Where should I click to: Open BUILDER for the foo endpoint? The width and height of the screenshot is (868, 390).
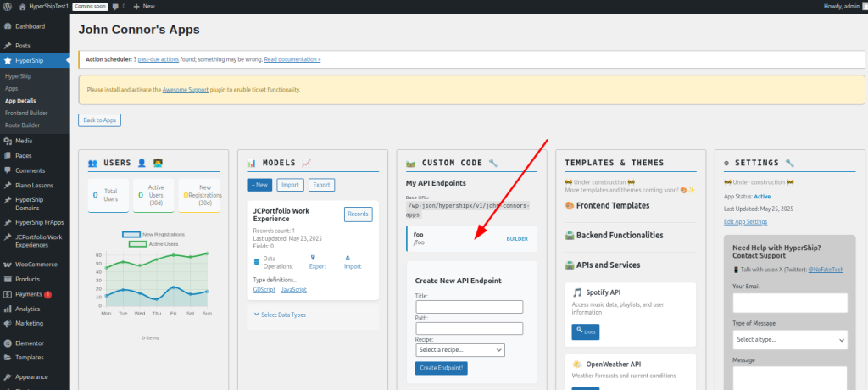[517, 239]
